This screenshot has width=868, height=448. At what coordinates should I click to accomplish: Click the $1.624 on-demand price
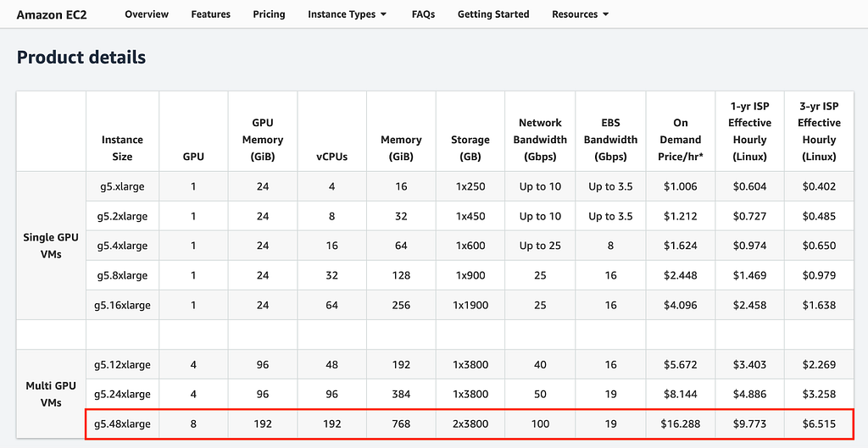[x=681, y=246]
